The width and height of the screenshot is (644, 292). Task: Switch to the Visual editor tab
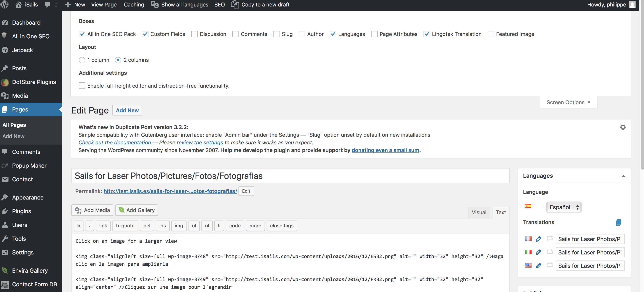click(479, 212)
